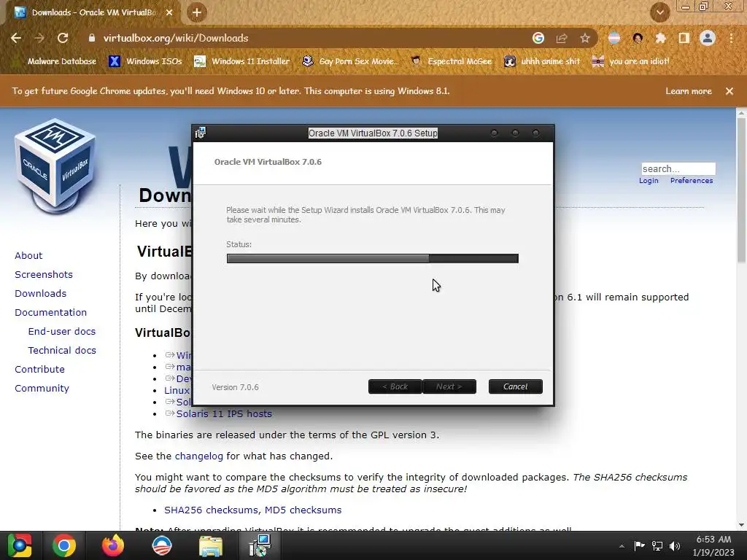747x560 pixels.
Task: Open Technical docs in sidebar
Action: pyautogui.click(x=62, y=351)
